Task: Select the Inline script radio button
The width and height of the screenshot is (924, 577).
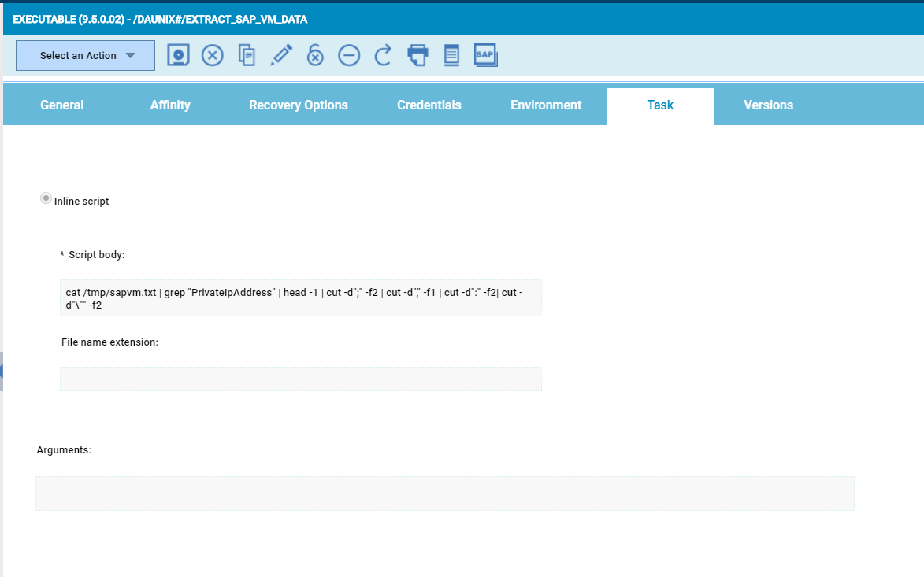Action: coord(46,199)
